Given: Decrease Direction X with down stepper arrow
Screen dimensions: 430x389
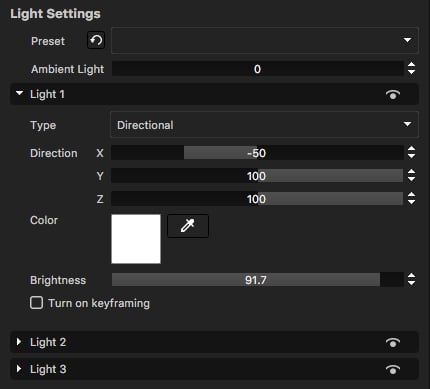Looking at the screenshot, I should click(411, 156).
